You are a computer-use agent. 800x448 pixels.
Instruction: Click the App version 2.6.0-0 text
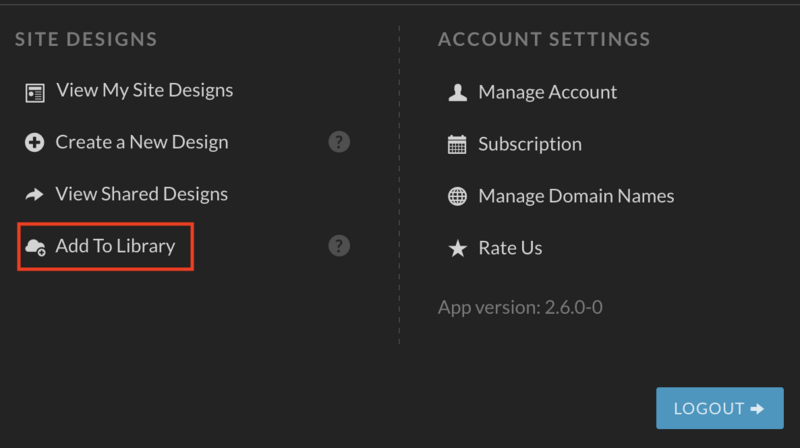click(520, 308)
